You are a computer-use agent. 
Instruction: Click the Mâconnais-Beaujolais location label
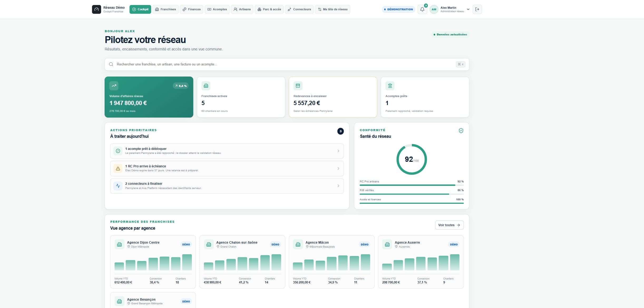pyautogui.click(x=322, y=247)
